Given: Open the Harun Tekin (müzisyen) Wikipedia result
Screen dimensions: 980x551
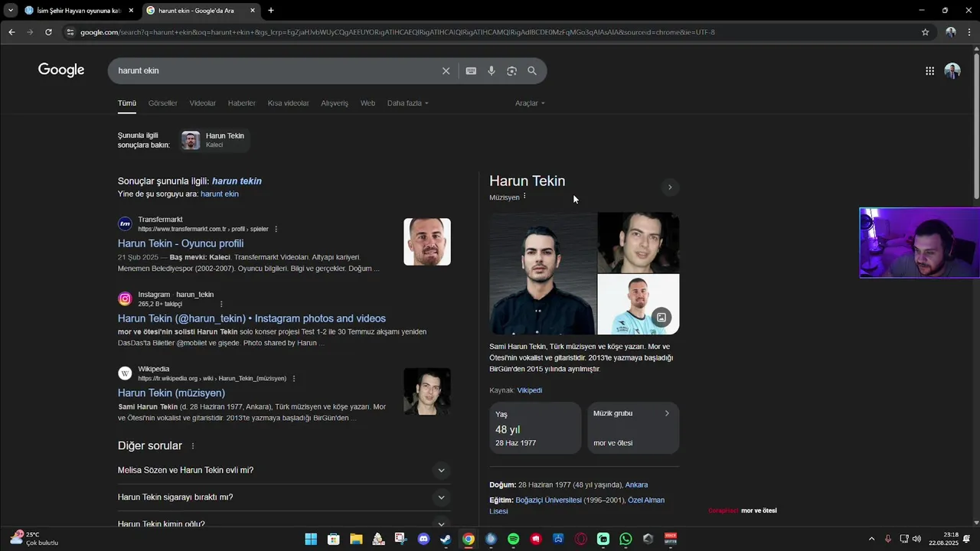Looking at the screenshot, I should (171, 393).
